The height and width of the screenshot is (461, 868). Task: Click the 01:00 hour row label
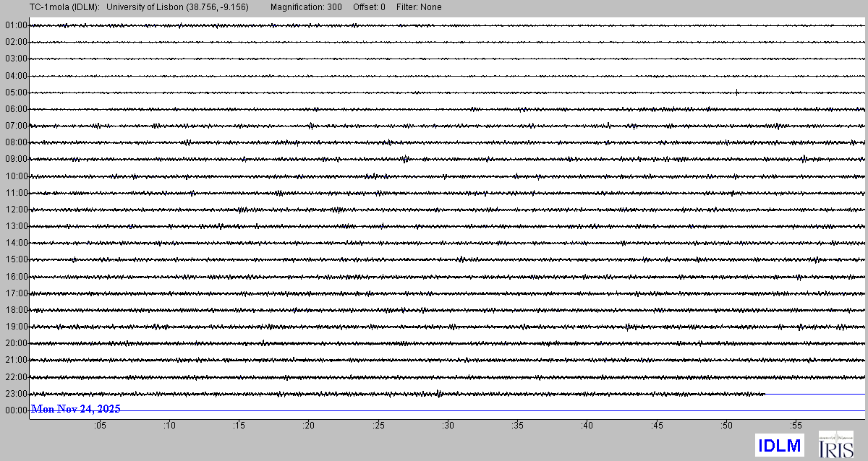tap(15, 25)
